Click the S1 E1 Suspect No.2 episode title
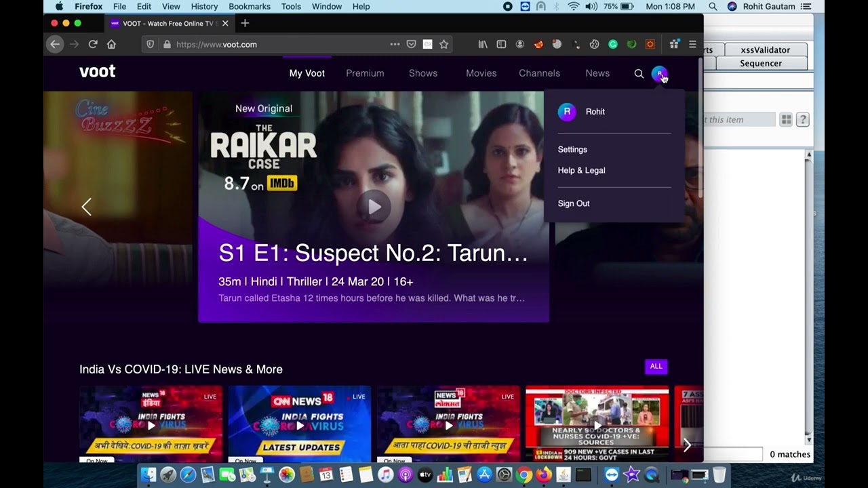This screenshot has height=488, width=868. [x=373, y=253]
